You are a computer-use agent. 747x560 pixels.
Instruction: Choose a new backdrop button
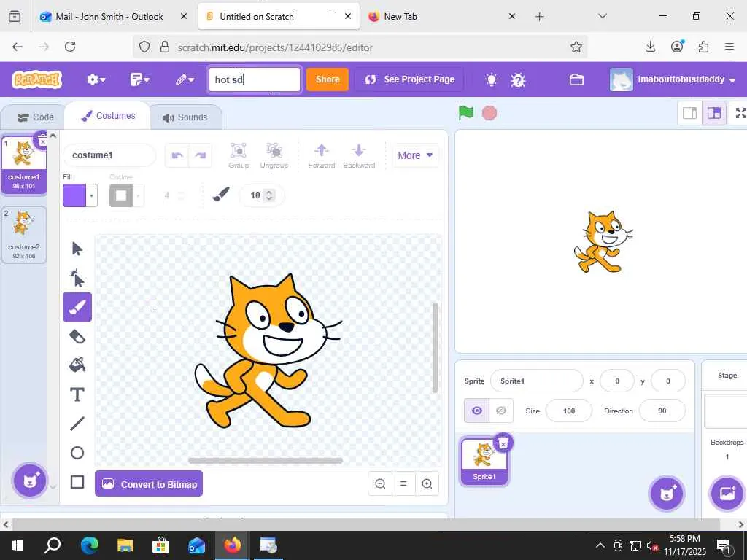(727, 494)
